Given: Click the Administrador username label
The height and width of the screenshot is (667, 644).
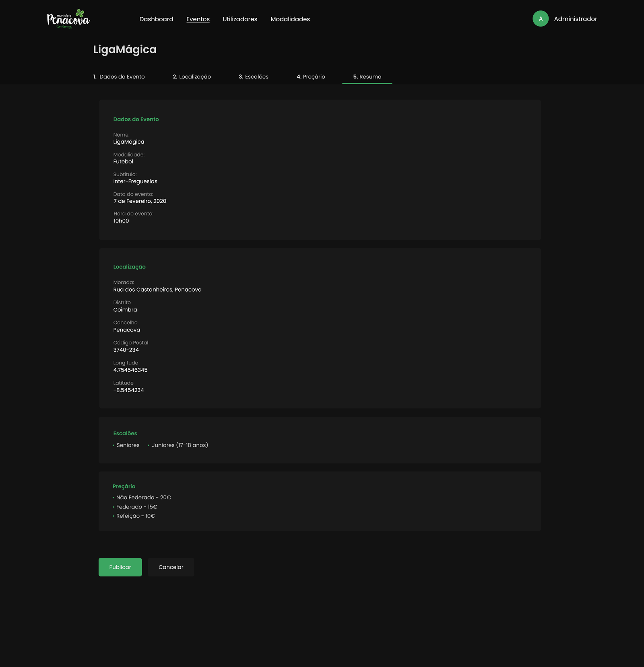Looking at the screenshot, I should tap(575, 19).
